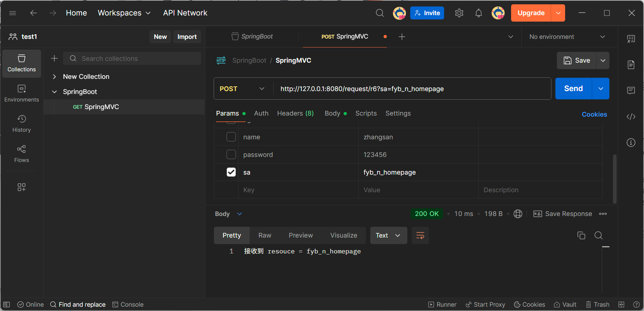The width and height of the screenshot is (644, 311).
Task: Open the environment quick look icon
Action: tap(631, 39)
